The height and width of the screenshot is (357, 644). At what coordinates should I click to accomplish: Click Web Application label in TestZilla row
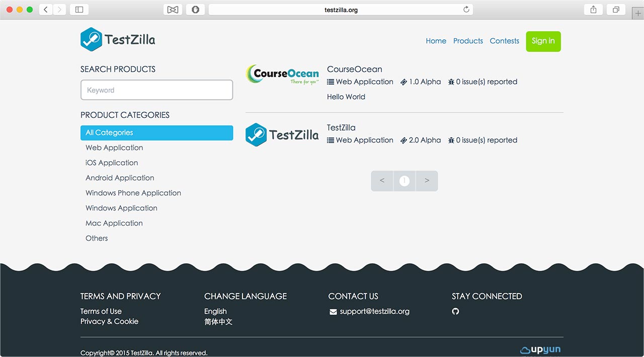pos(365,140)
